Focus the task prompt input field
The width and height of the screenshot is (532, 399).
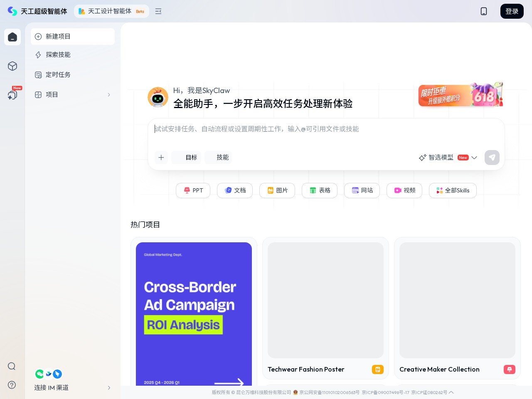tap(326, 129)
